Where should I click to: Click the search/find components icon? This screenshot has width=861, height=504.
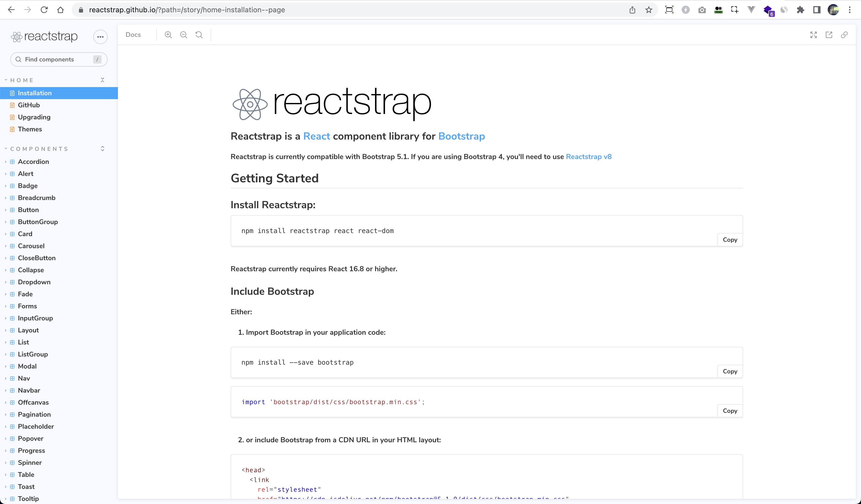tap(18, 59)
